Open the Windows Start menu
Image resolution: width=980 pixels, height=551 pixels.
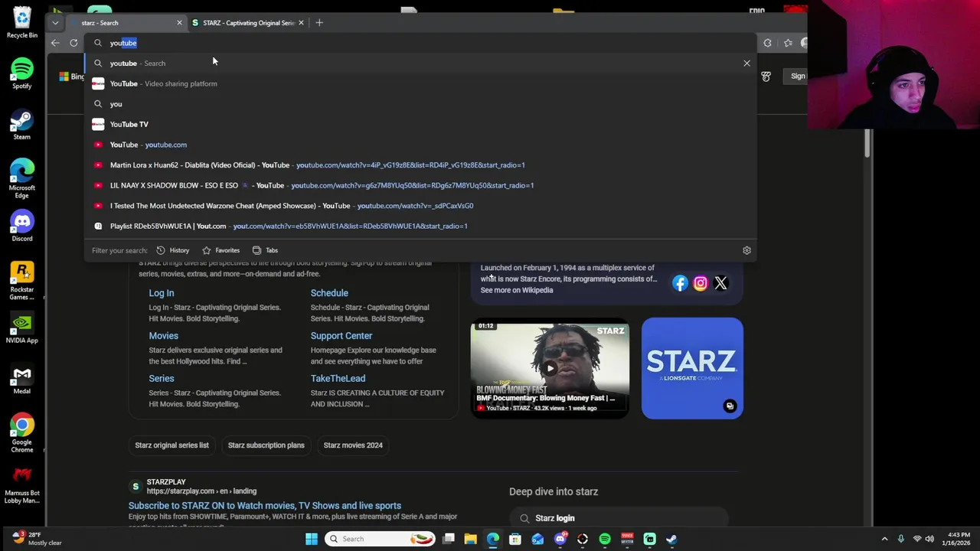tap(312, 539)
